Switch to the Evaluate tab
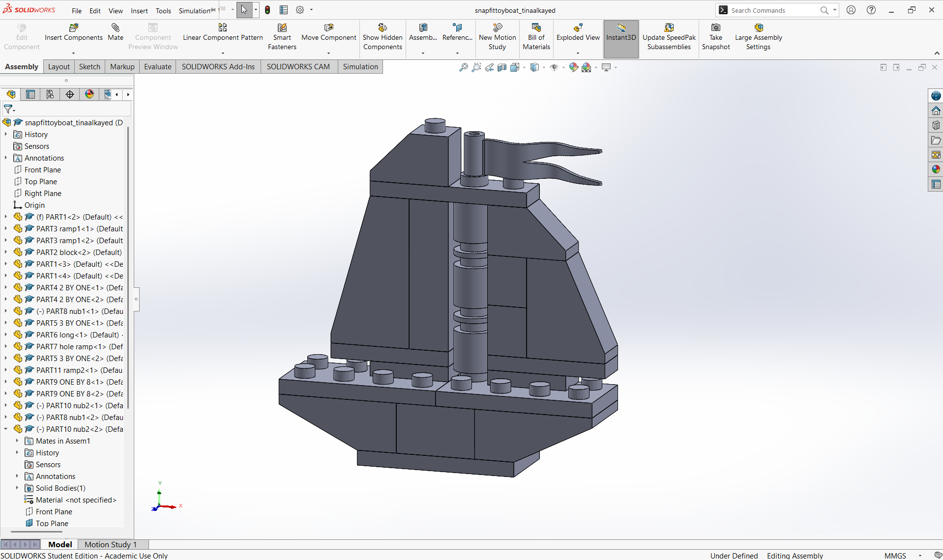The height and width of the screenshot is (560, 943). pyautogui.click(x=157, y=67)
